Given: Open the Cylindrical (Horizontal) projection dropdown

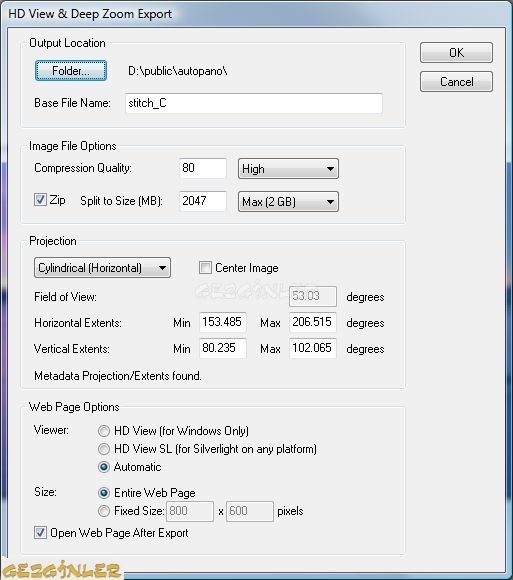Looking at the screenshot, I should [x=102, y=267].
